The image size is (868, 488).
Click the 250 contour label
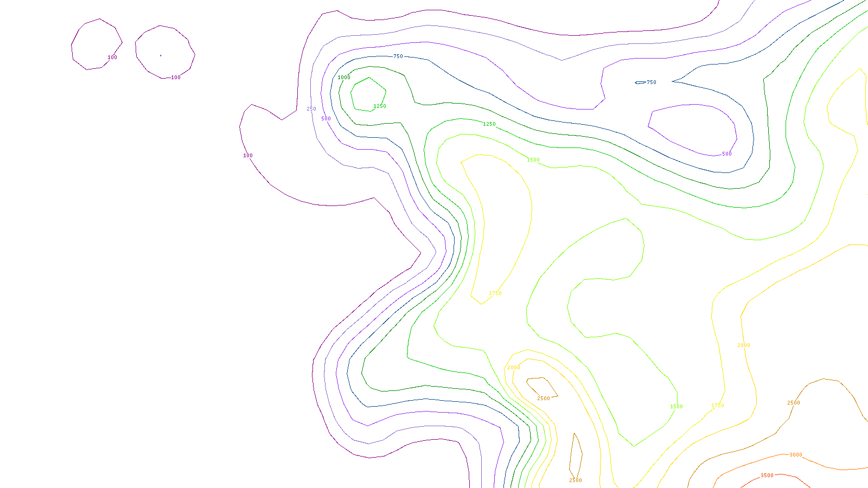point(311,109)
